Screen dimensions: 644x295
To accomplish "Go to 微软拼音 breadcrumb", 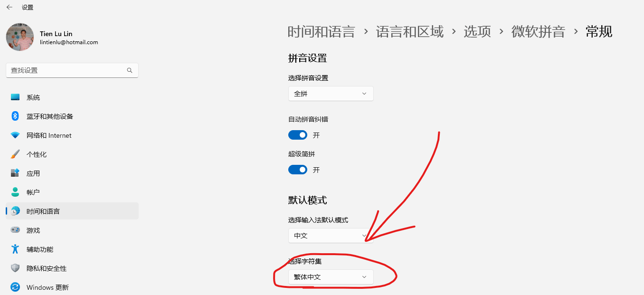I will [538, 32].
